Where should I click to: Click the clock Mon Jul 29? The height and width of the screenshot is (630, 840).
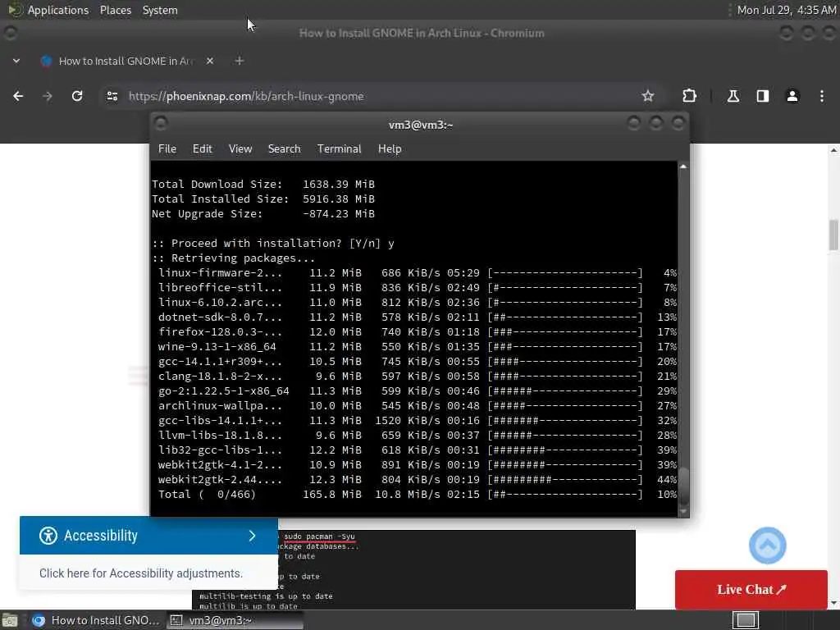click(x=786, y=10)
